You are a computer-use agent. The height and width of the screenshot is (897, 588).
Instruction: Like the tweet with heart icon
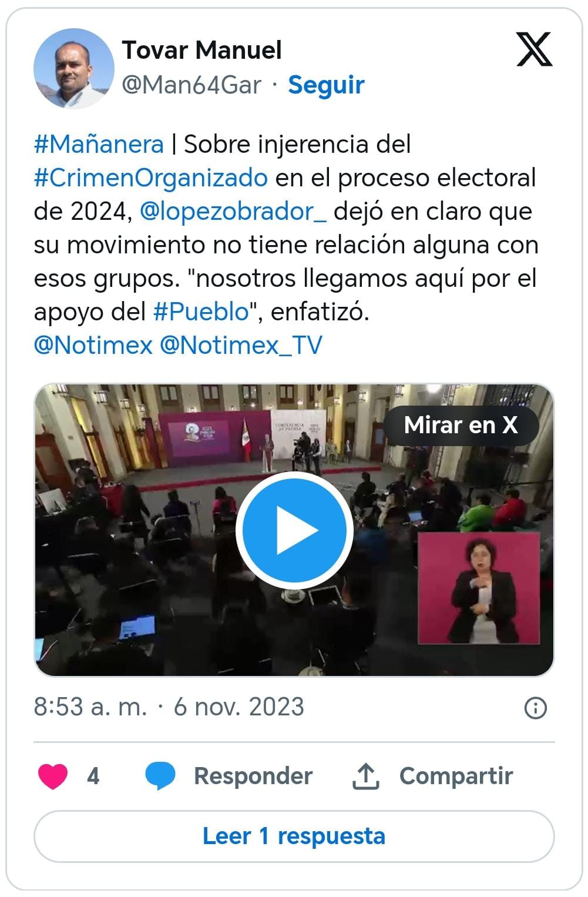[x=53, y=776]
